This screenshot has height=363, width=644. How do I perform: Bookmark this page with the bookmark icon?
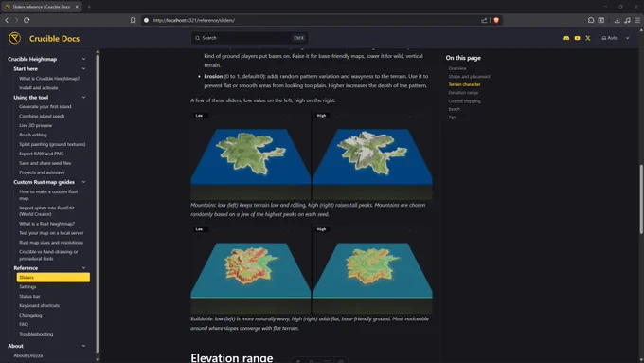coord(134,20)
